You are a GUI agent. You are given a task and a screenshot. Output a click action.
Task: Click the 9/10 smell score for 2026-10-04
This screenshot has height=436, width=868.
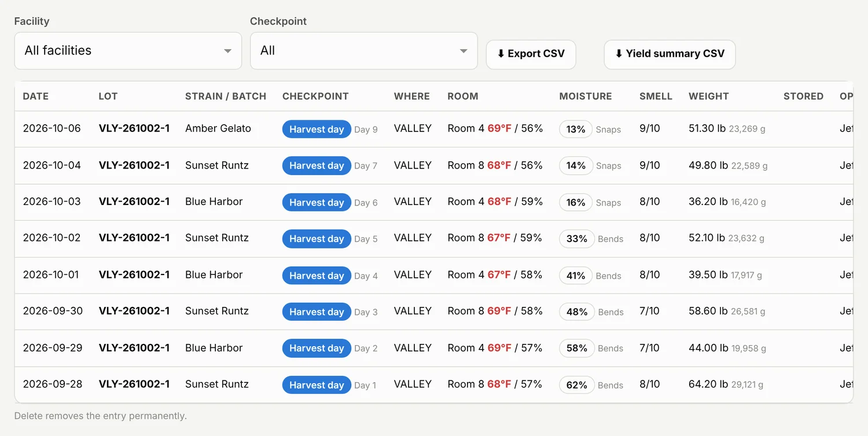[x=650, y=165]
